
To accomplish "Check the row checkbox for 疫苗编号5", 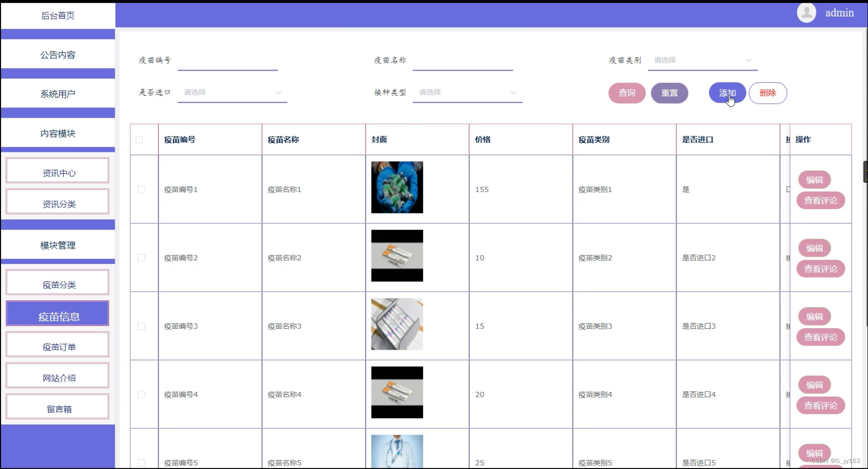I will click(141, 462).
